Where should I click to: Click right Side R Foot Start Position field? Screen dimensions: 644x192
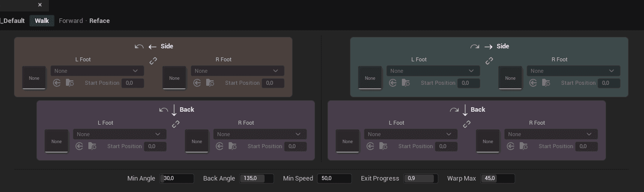pos(609,83)
